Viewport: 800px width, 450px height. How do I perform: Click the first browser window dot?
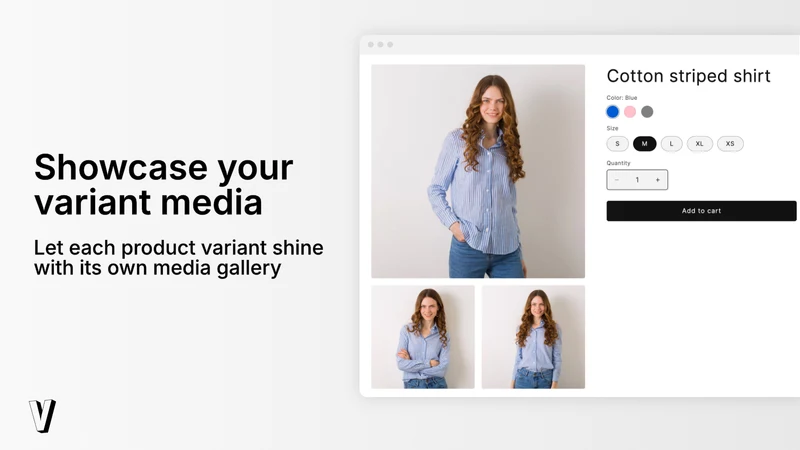click(371, 44)
